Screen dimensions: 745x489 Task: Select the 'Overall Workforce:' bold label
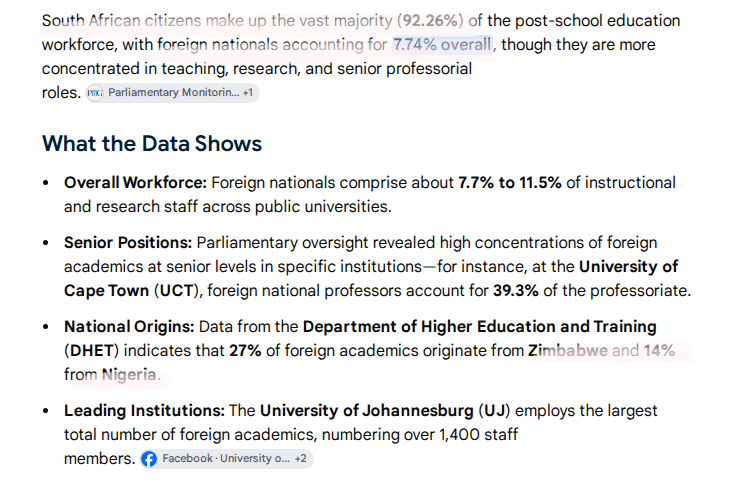(x=135, y=183)
